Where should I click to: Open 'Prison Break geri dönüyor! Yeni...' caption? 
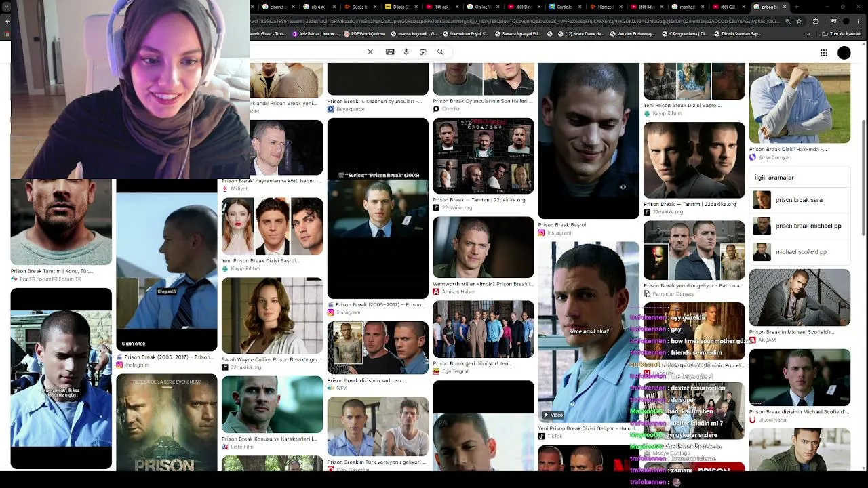point(473,363)
